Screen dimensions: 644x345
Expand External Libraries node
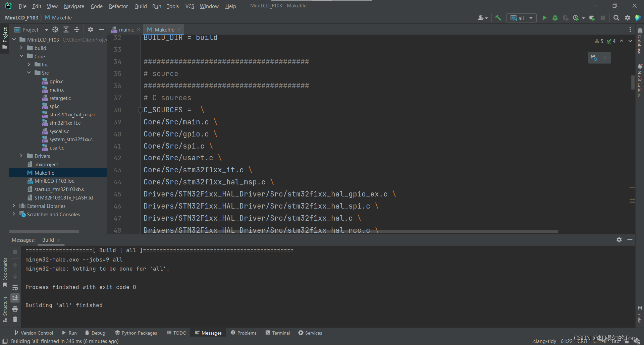(x=14, y=206)
